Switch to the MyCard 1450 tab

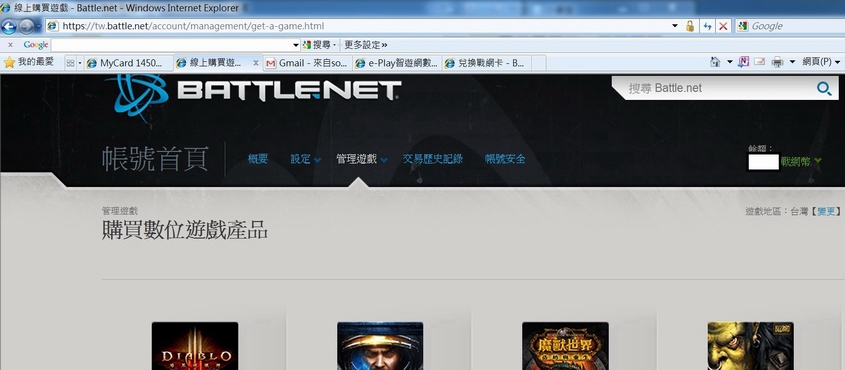tap(129, 63)
